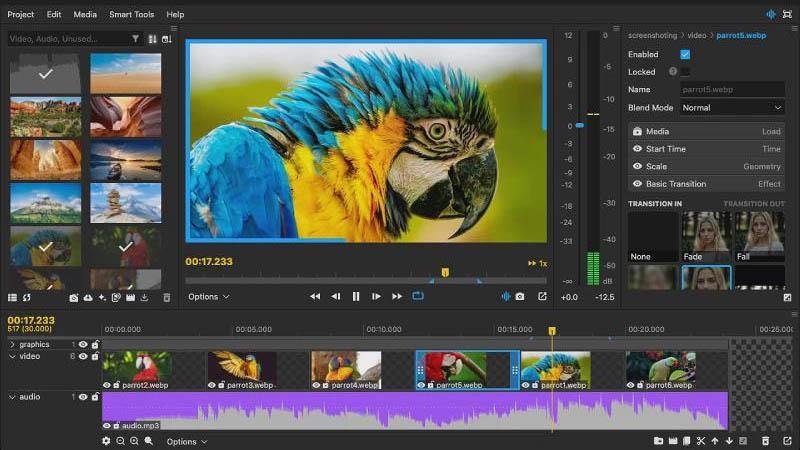The width and height of the screenshot is (800, 450).
Task: Toggle visibility of the graphics track
Action: pyautogui.click(x=83, y=344)
